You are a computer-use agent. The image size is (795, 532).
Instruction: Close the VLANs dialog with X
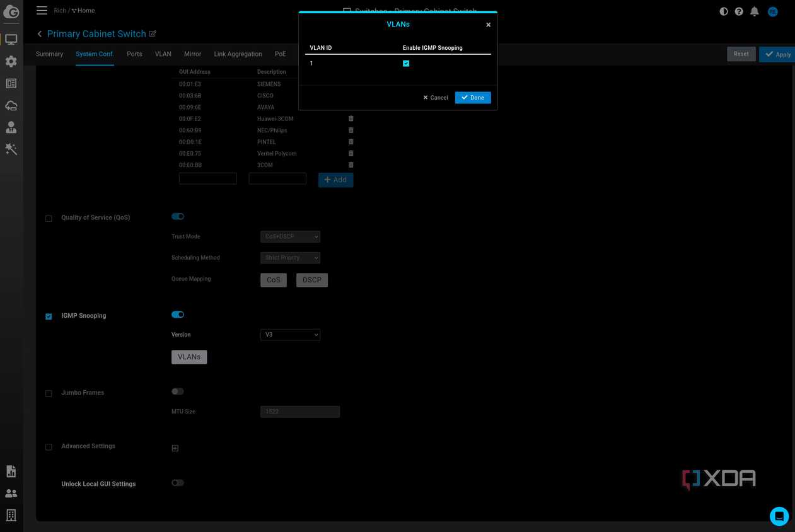pyautogui.click(x=488, y=25)
